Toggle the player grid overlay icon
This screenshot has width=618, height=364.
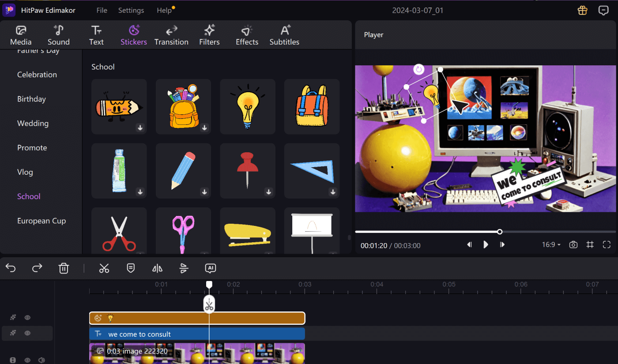pyautogui.click(x=590, y=244)
